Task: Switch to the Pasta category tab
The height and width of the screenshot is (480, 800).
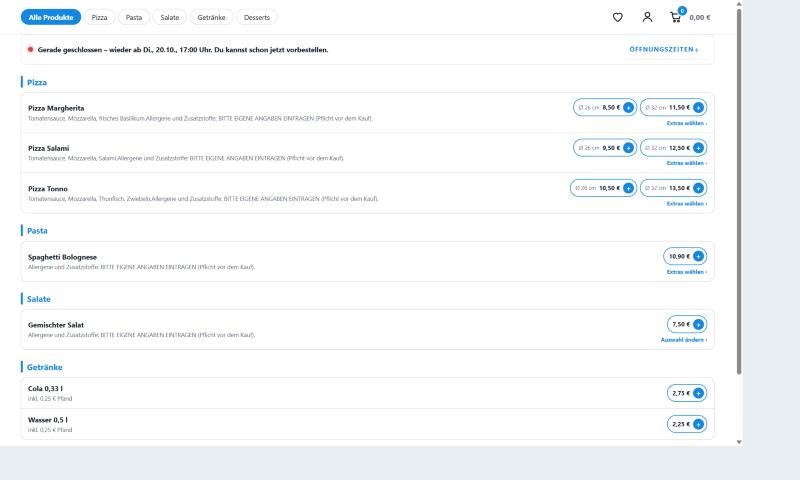Action: pos(134,17)
